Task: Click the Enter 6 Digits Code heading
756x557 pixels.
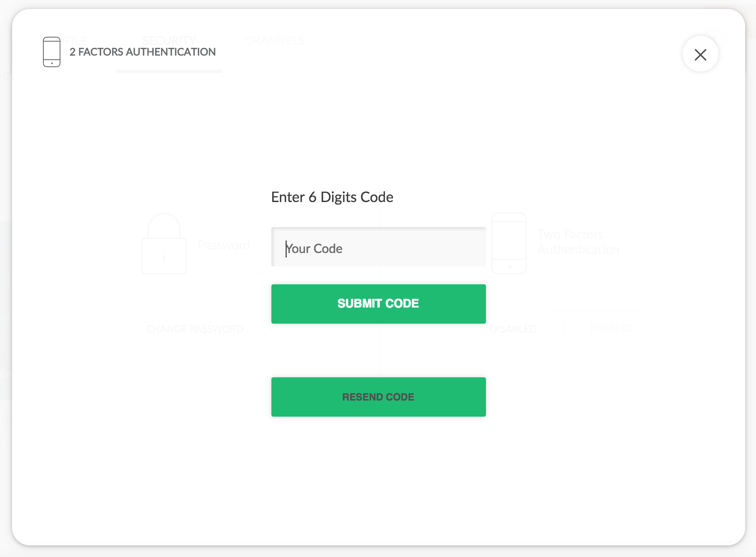Action: pyautogui.click(x=332, y=197)
